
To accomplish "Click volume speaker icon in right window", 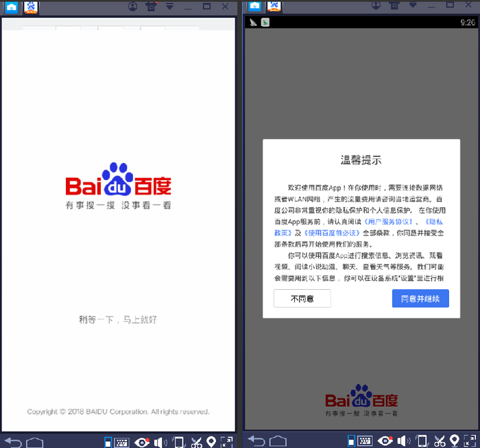I will [x=404, y=440].
